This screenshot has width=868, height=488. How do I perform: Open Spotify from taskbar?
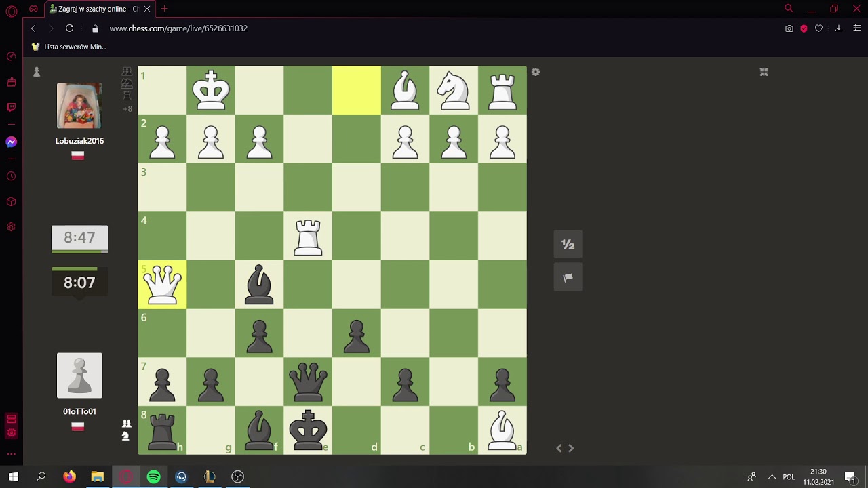coord(154,476)
